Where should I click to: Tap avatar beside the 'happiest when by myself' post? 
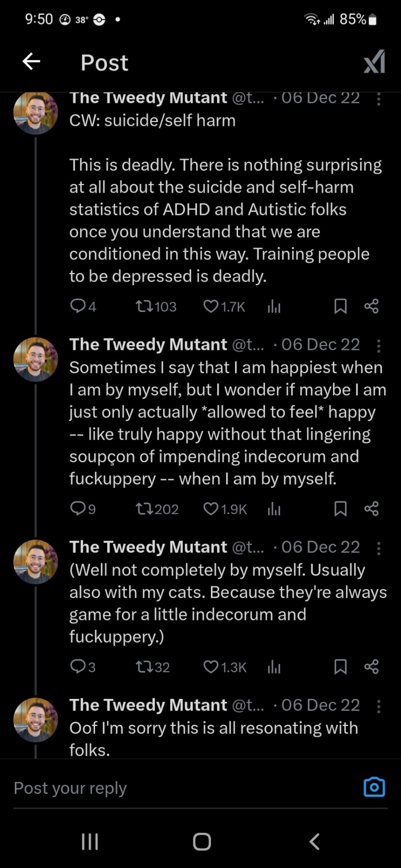[x=36, y=359]
